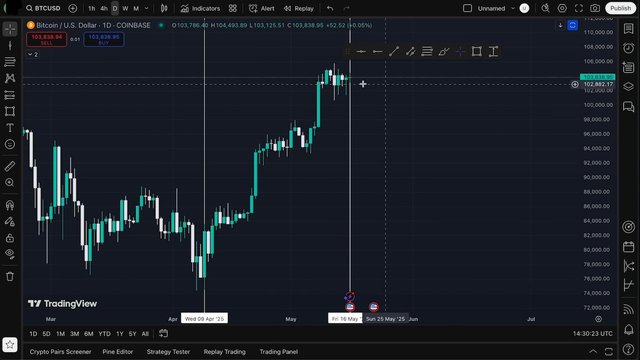Click the trash remove objects icon
Screen dimensions: 640x360
(x=10, y=276)
